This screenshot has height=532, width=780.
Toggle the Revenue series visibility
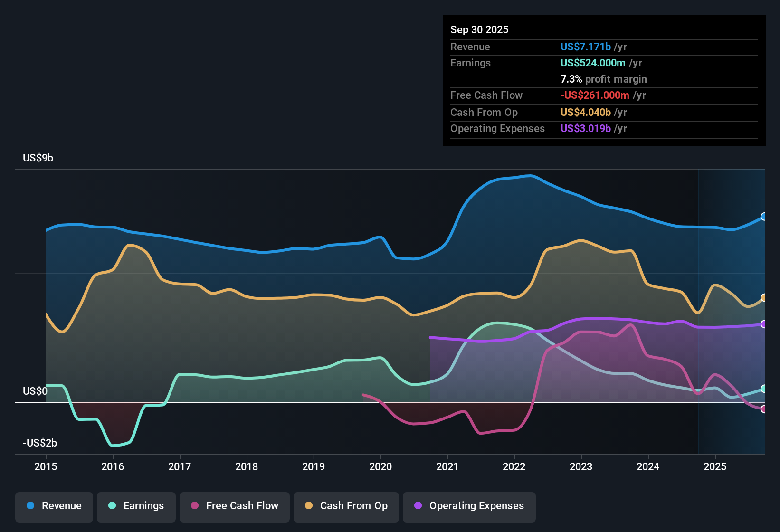pyautogui.click(x=54, y=506)
